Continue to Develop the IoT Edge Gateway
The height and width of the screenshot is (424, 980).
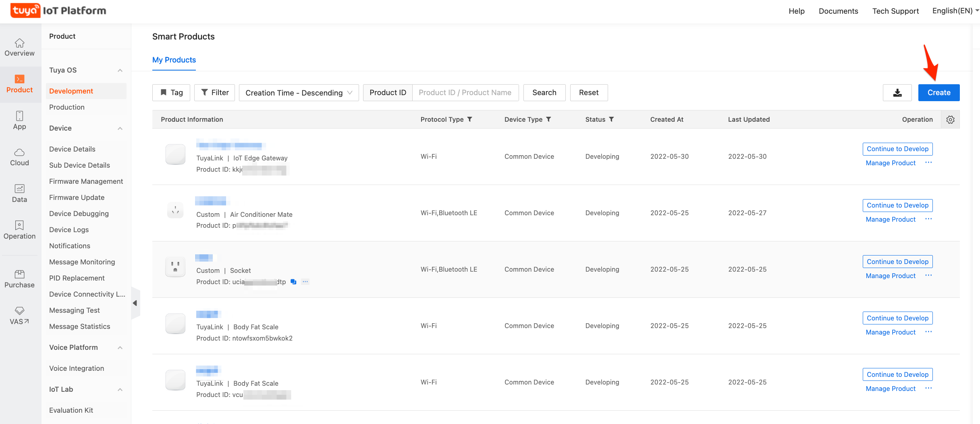point(897,149)
